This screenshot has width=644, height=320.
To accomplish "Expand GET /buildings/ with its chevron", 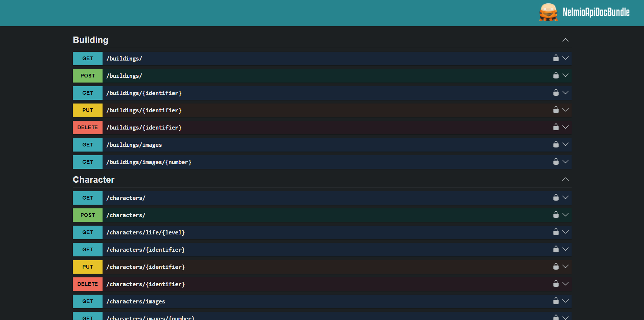I will 565,58.
